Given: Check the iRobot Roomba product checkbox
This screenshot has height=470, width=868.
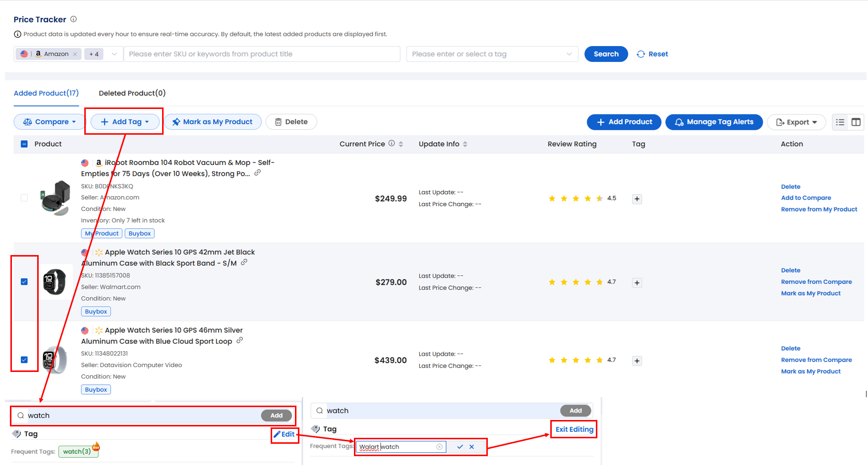Looking at the screenshot, I should pos(24,198).
